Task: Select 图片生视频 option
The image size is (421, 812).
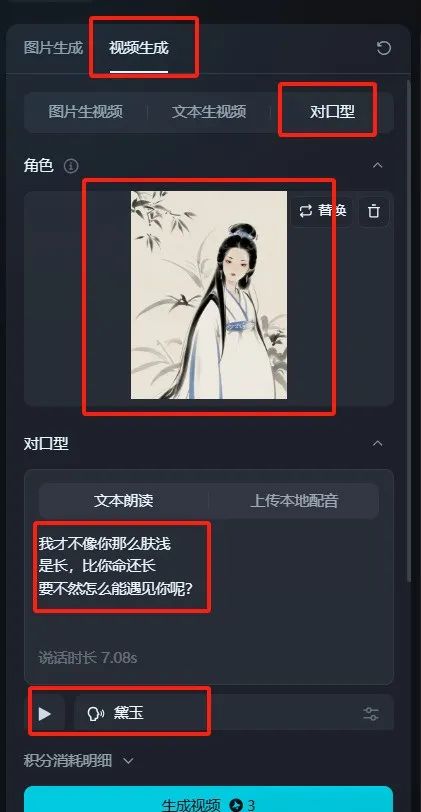Action: 85,112
